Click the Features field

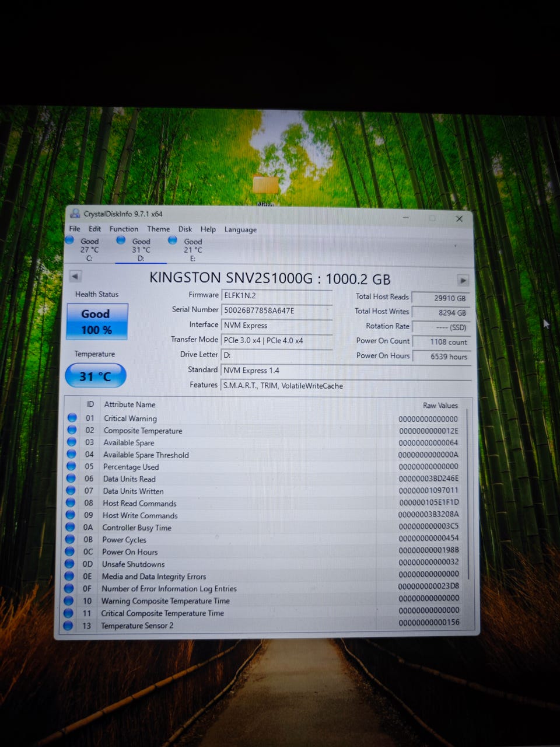coord(346,386)
